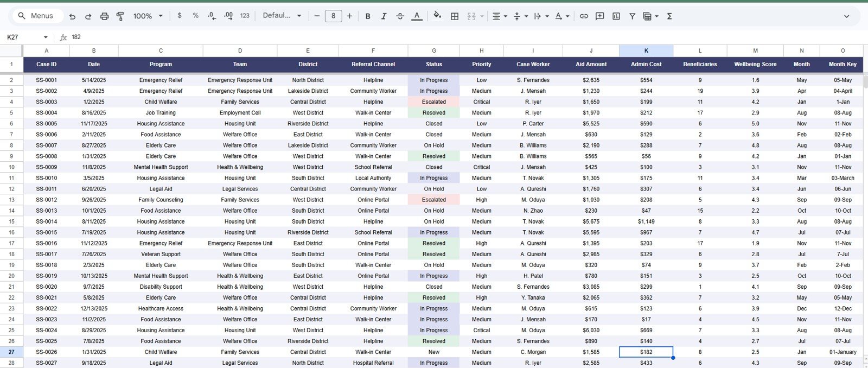
Task: Select column K header
Action: tap(646, 50)
